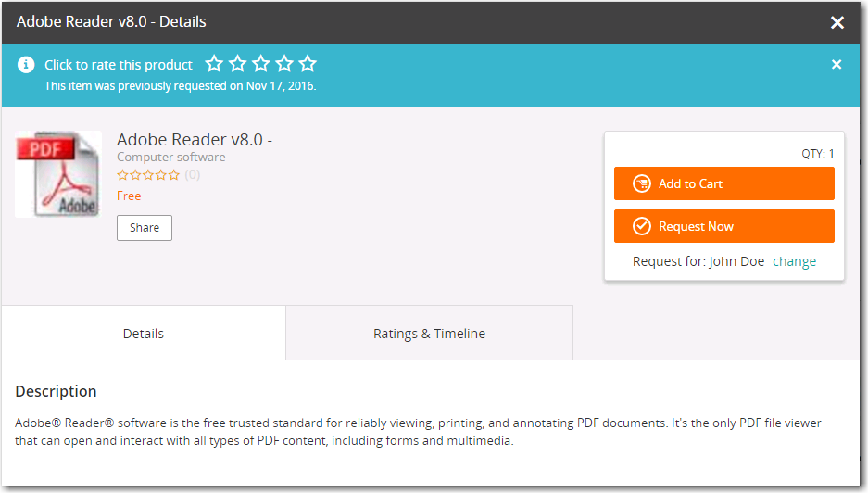The image size is (868, 493).
Task: Open the Ratings & Timeline tab
Action: 429,334
